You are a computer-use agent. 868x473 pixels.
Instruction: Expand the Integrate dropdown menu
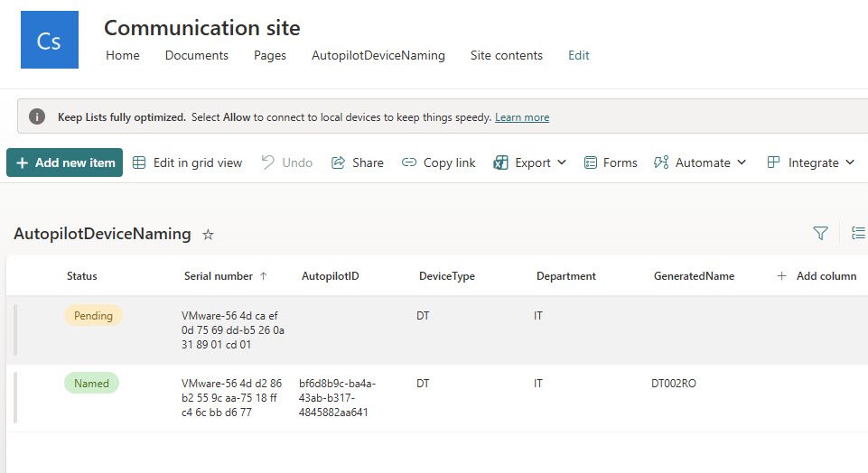810,162
